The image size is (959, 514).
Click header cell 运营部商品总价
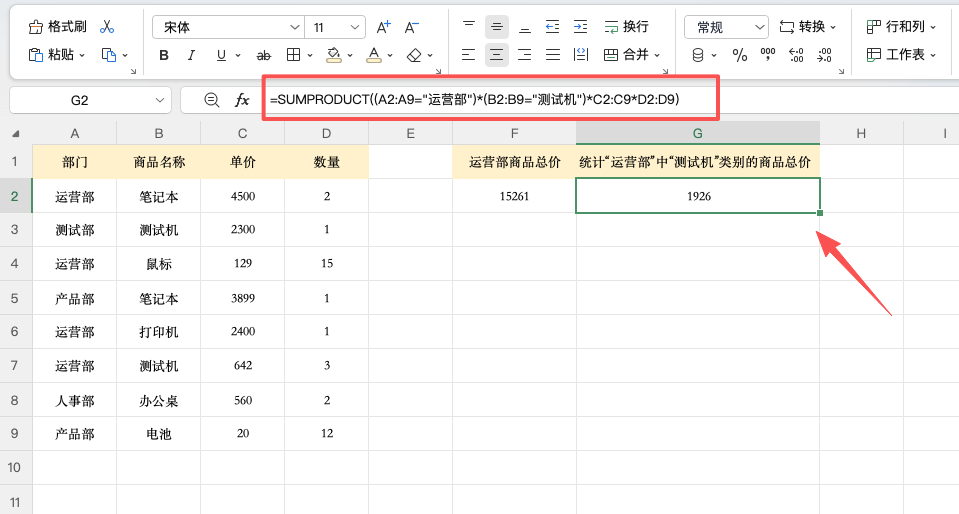coord(514,162)
